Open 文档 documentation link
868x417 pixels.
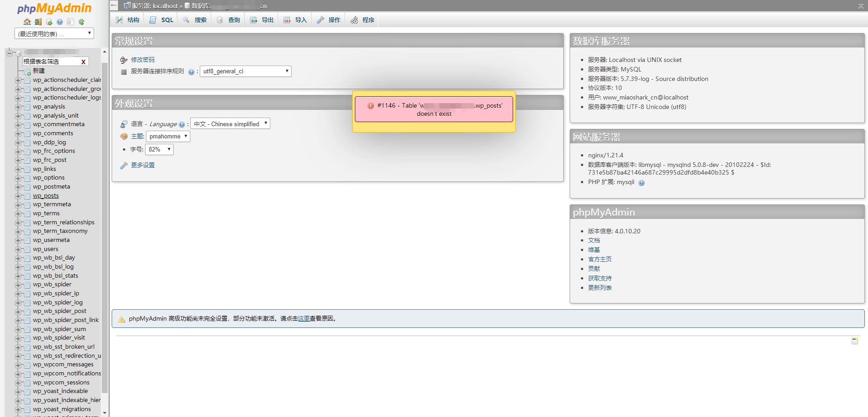pos(594,241)
